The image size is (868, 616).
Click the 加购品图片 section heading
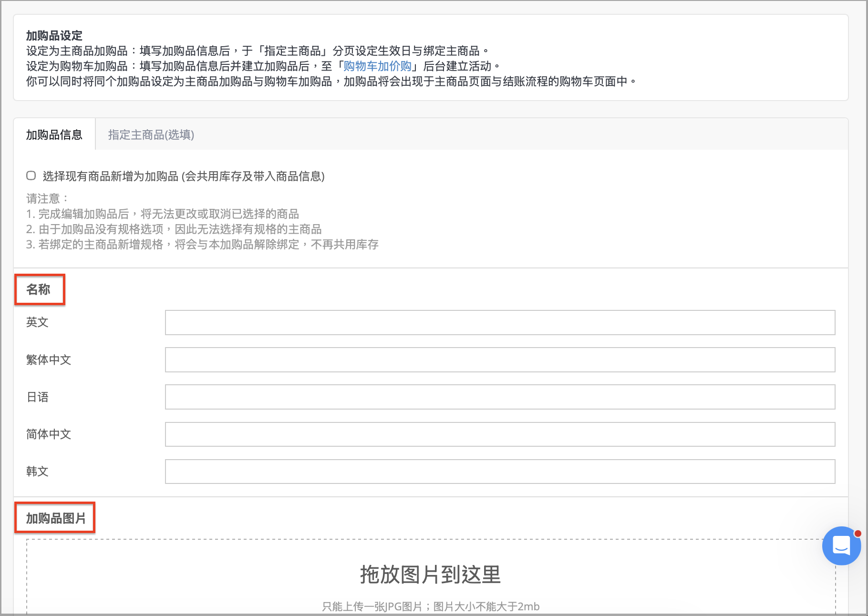coord(56,518)
